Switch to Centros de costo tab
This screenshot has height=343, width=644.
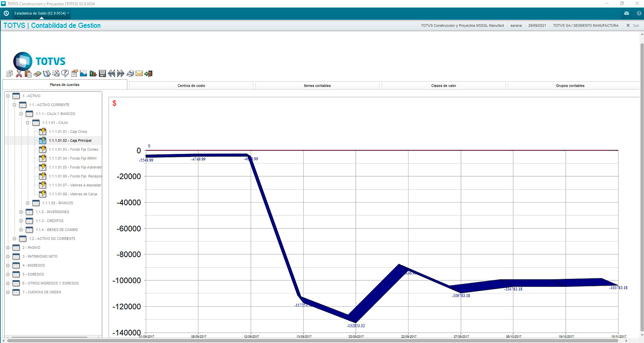pos(191,86)
